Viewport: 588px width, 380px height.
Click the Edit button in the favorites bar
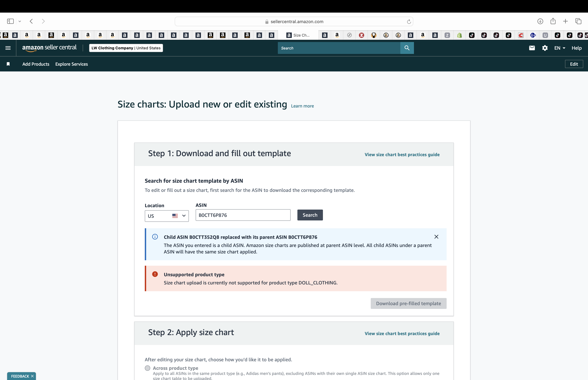coord(574,64)
